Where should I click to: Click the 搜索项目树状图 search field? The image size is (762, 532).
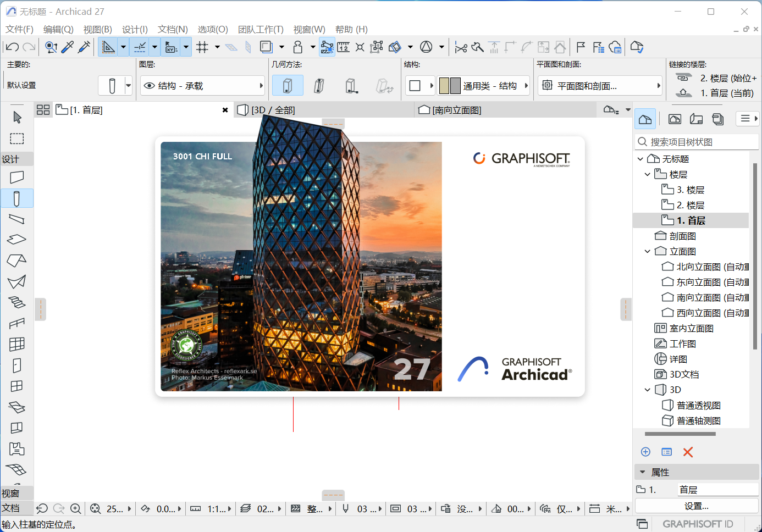tap(697, 142)
